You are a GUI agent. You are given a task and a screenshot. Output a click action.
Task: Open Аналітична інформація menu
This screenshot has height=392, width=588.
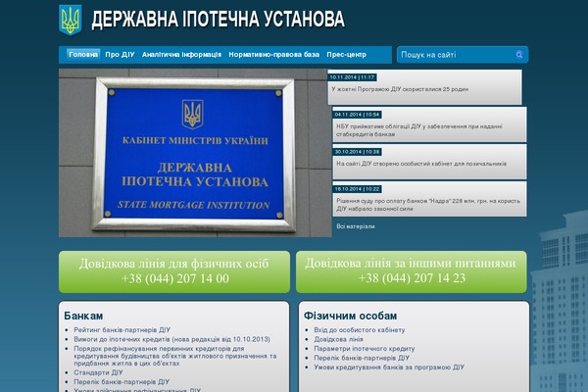(x=181, y=55)
